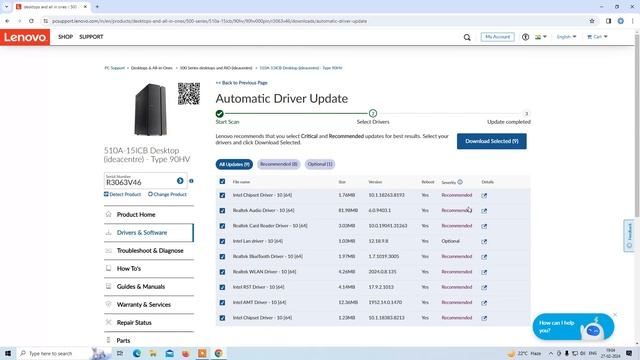
Task: Uncheck Realtek WLAN Driver checkbox
Action: coord(222,272)
